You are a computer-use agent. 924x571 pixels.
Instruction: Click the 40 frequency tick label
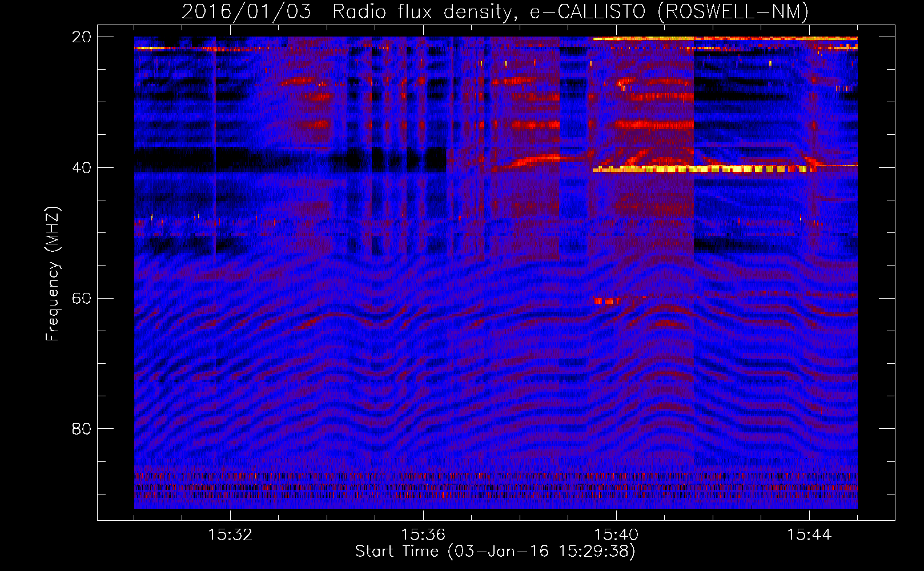[81, 168]
